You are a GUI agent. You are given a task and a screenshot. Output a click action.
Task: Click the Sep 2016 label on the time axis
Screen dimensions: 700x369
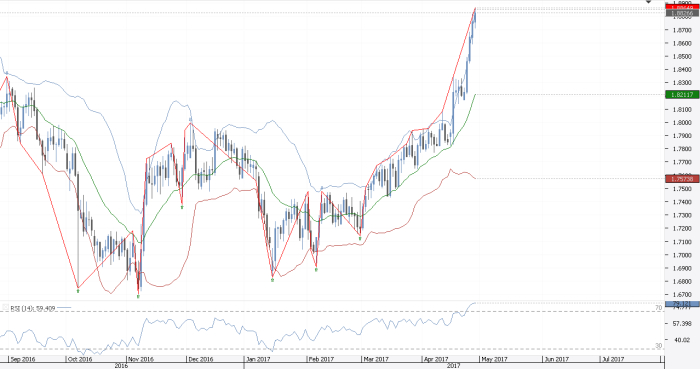[23, 359]
